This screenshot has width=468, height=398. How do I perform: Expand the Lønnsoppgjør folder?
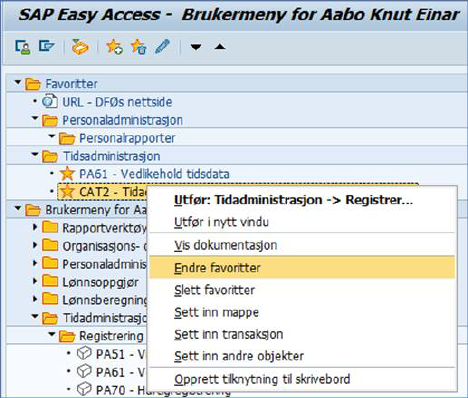35,281
